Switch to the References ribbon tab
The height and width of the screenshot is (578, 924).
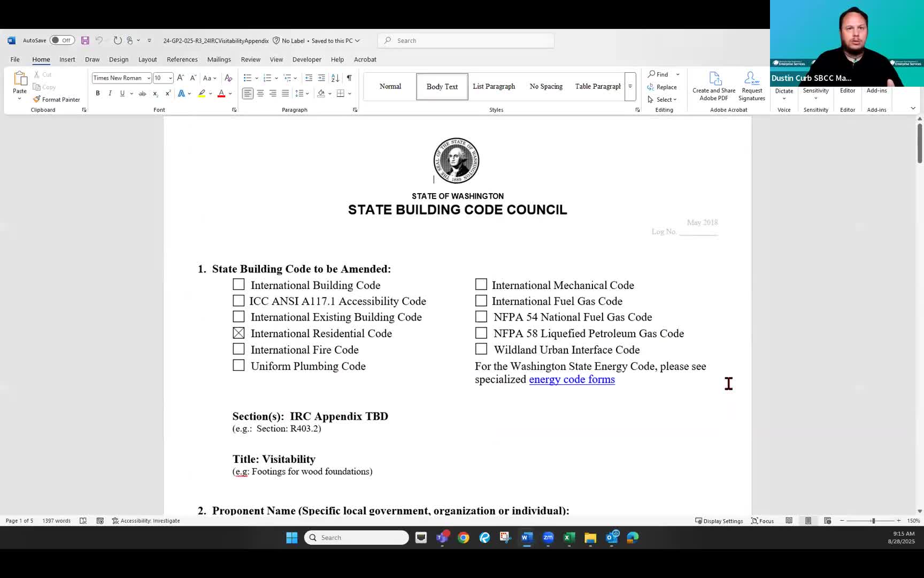pos(182,59)
